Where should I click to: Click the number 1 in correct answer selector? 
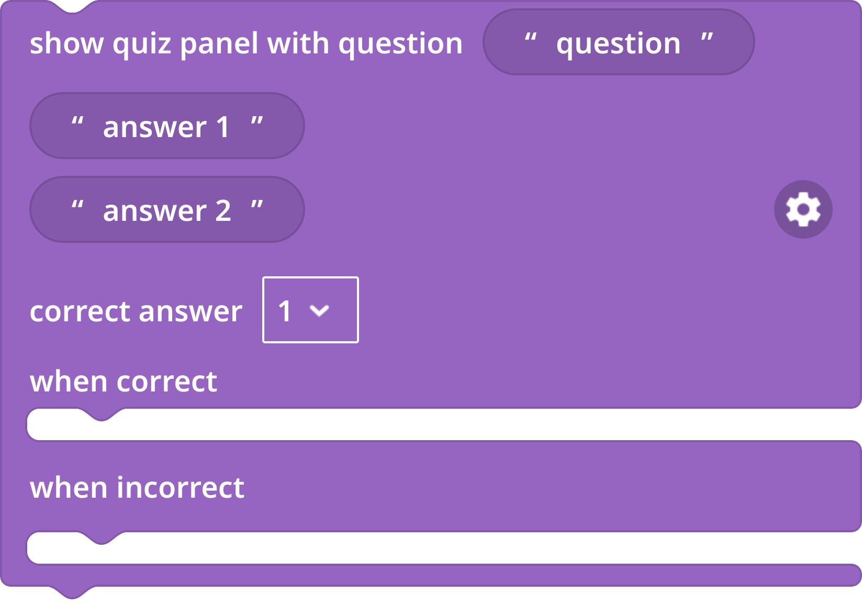click(x=285, y=311)
